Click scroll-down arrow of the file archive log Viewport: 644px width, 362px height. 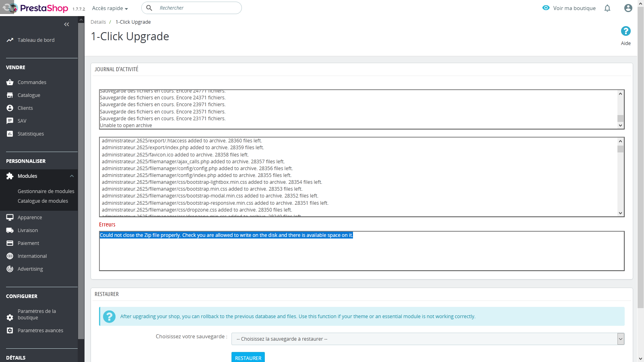620,213
